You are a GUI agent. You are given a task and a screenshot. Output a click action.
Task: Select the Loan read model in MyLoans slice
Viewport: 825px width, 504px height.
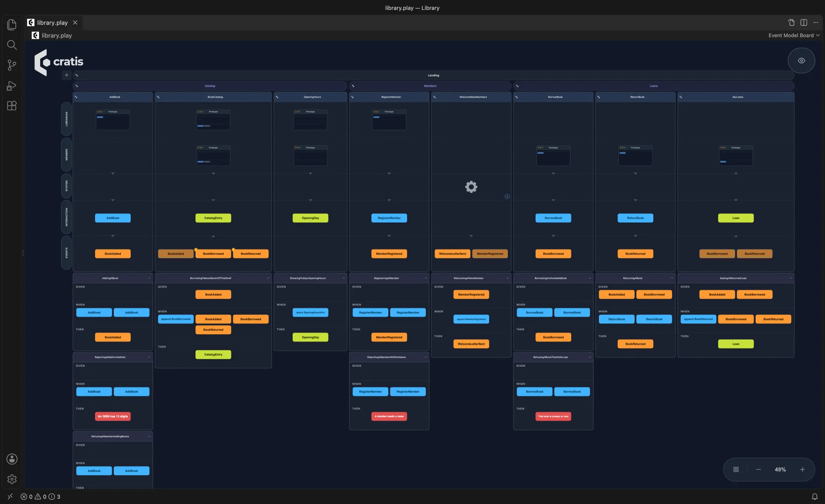(736, 218)
